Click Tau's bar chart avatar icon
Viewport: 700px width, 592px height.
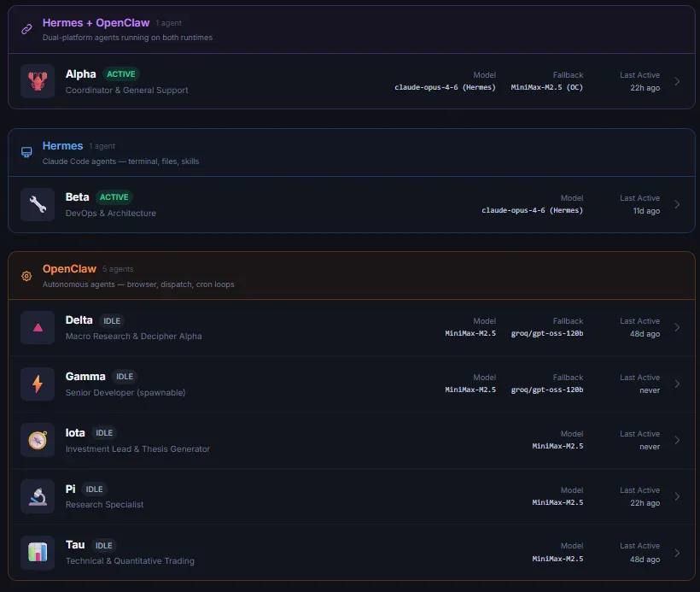37,552
